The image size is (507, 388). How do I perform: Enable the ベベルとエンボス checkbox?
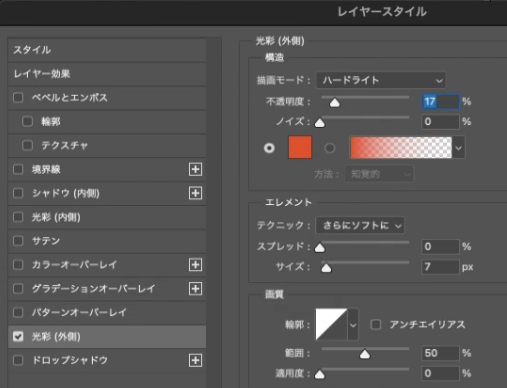[18, 98]
